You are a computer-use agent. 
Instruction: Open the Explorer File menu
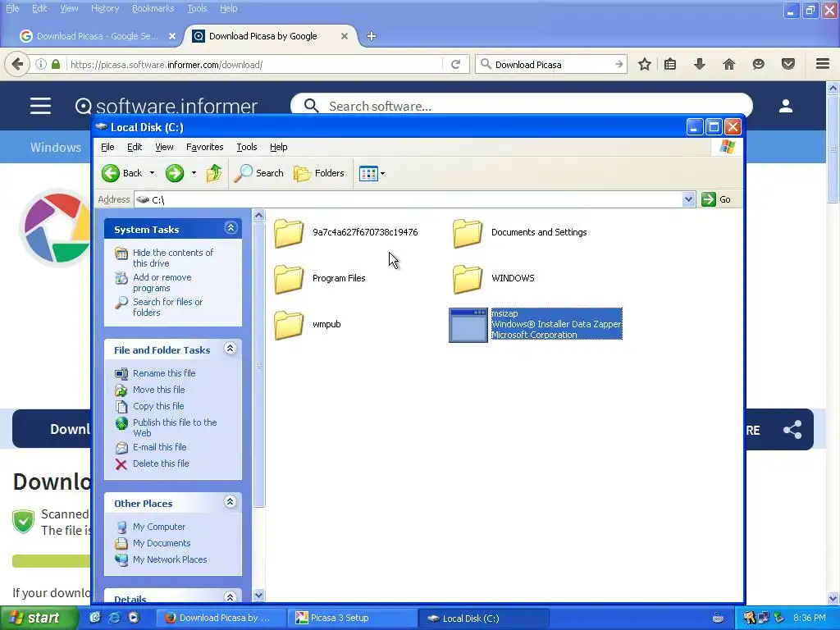coord(107,147)
